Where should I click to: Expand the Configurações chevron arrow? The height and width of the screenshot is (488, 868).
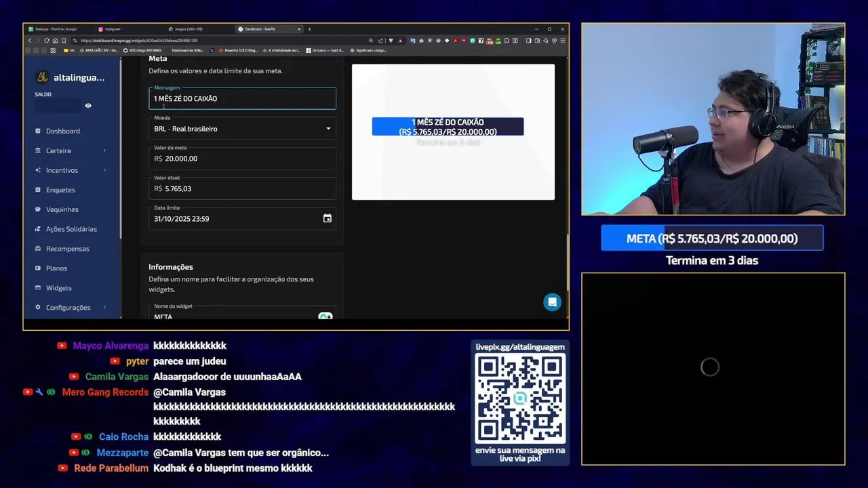104,307
